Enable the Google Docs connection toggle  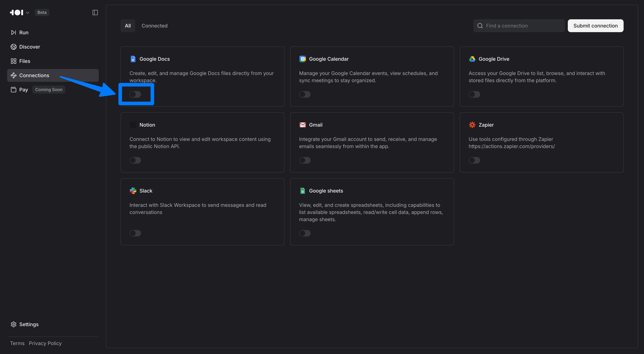[135, 94]
